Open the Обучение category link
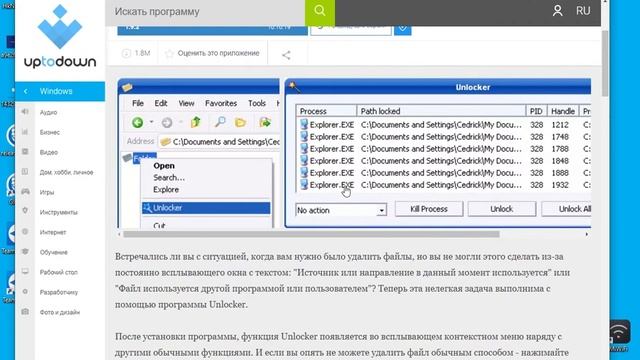This screenshot has width=640, height=360. tap(53, 252)
